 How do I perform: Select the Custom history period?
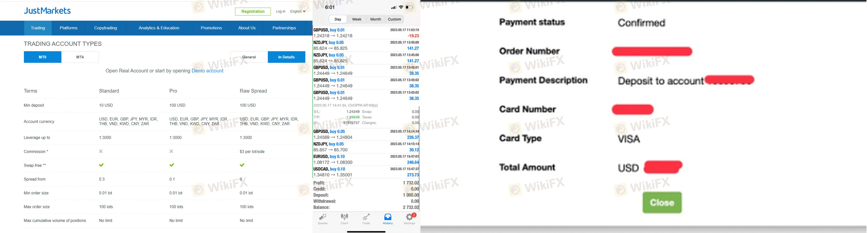point(395,19)
